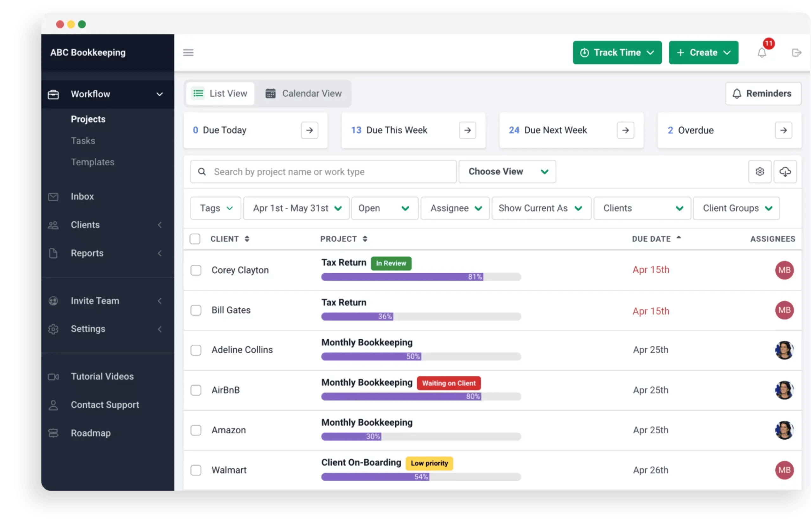
Task: Toggle checkbox for Bill Gates row
Action: (x=195, y=310)
